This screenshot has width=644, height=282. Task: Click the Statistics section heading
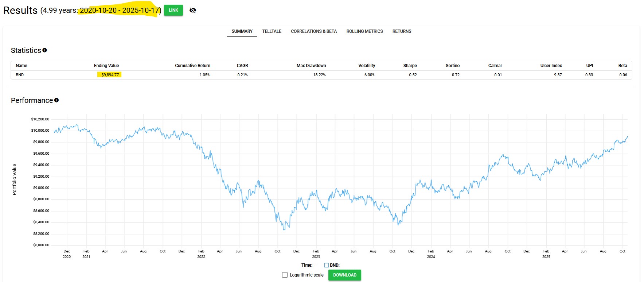coord(26,50)
